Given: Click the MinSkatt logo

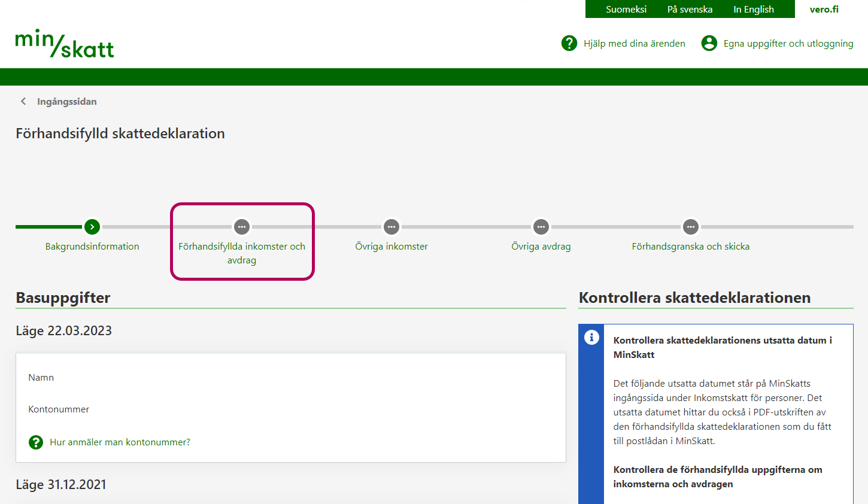Looking at the screenshot, I should (x=65, y=44).
